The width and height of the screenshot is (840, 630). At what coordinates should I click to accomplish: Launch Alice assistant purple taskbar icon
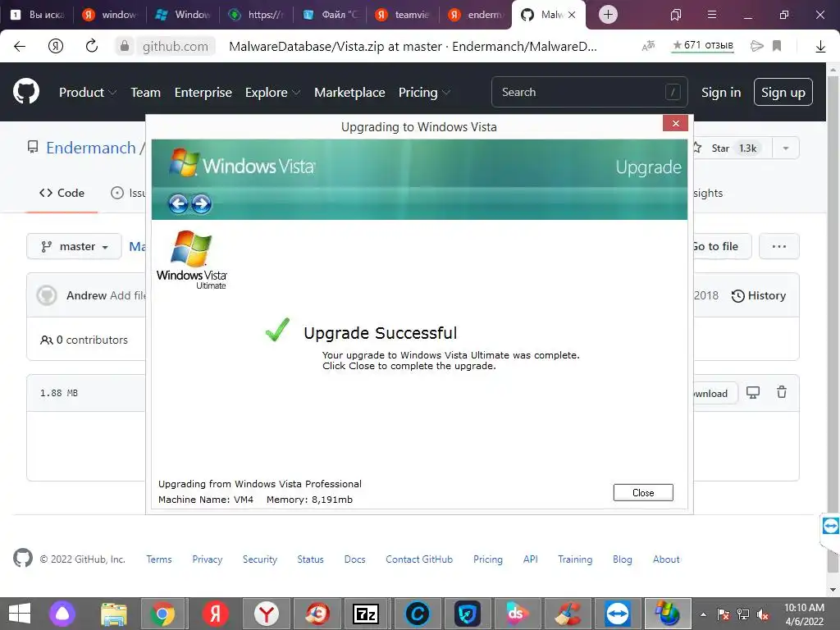[x=62, y=614]
